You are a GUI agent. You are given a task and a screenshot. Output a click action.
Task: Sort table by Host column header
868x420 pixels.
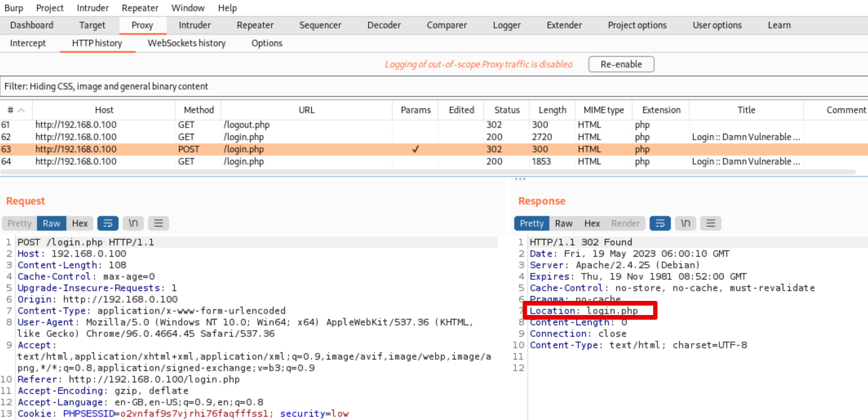104,110
